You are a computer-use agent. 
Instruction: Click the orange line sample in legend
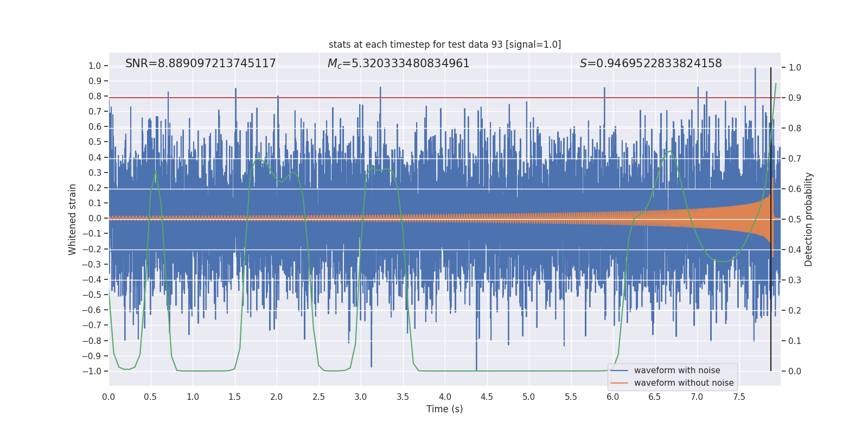click(619, 383)
